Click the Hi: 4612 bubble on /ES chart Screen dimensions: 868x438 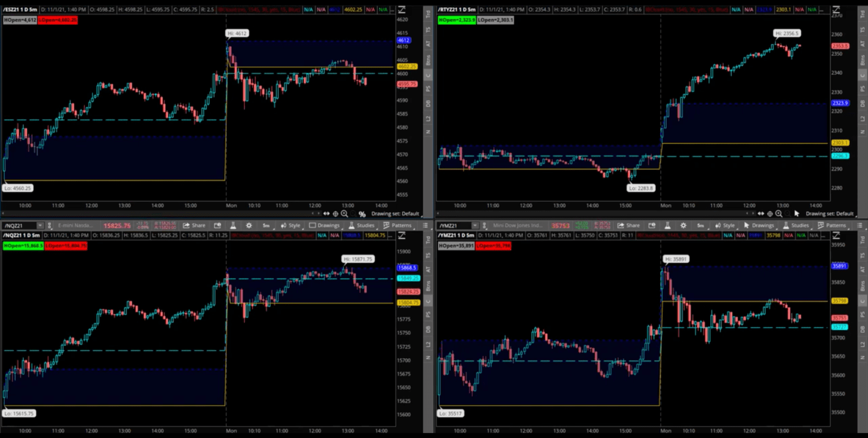pos(237,33)
